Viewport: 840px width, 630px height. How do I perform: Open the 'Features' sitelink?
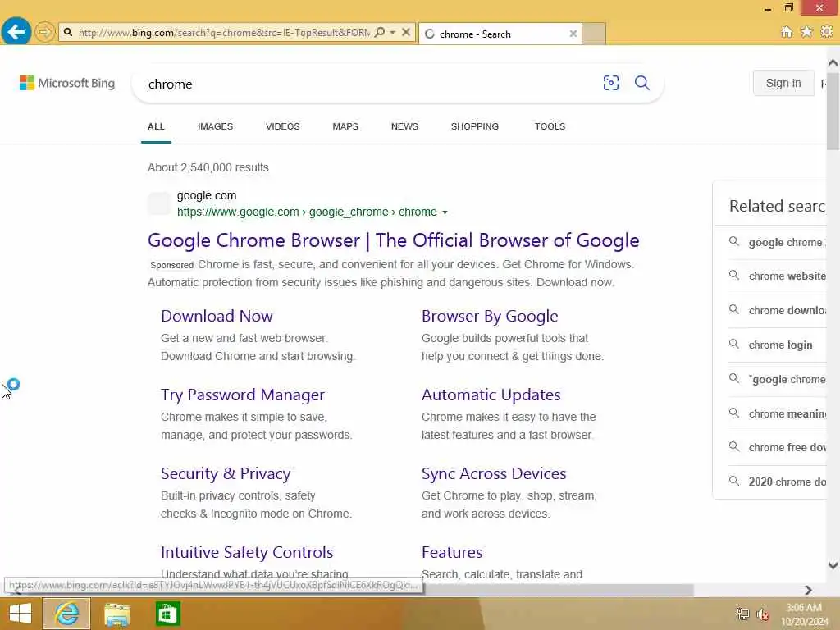(x=452, y=552)
